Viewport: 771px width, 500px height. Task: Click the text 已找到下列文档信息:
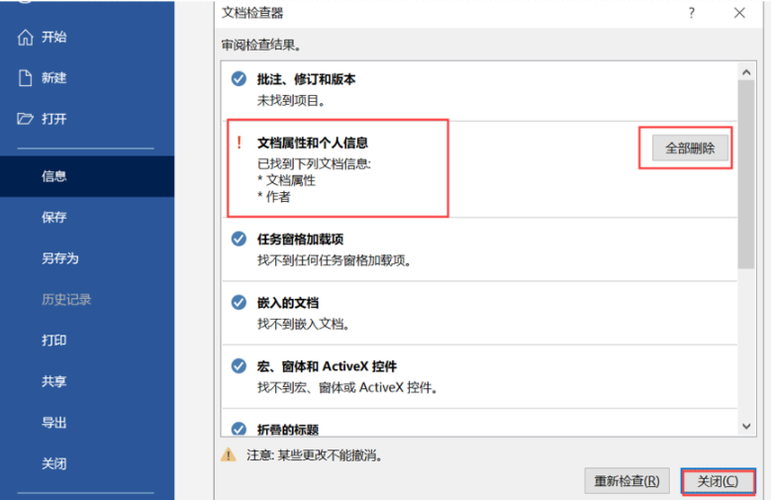coord(314,164)
